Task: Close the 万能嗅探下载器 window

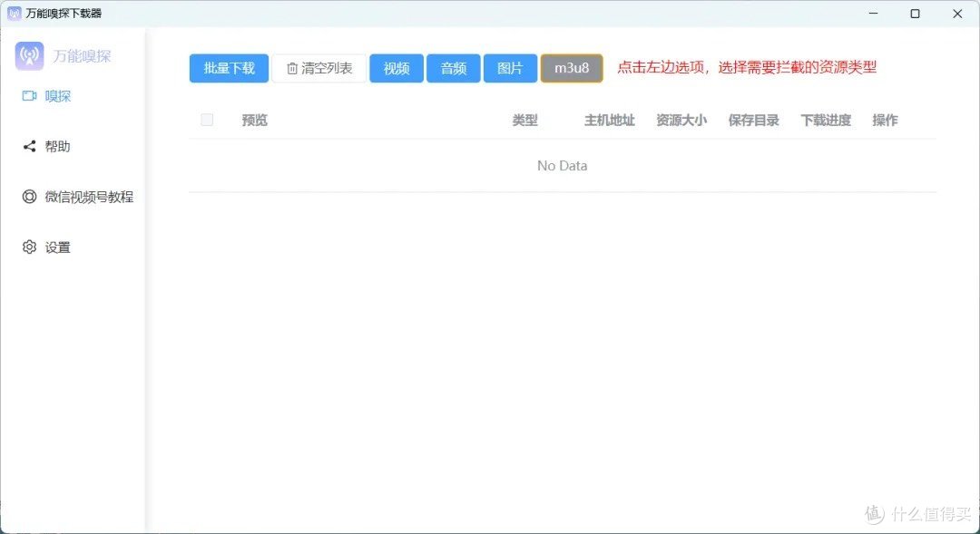Action: [957, 13]
